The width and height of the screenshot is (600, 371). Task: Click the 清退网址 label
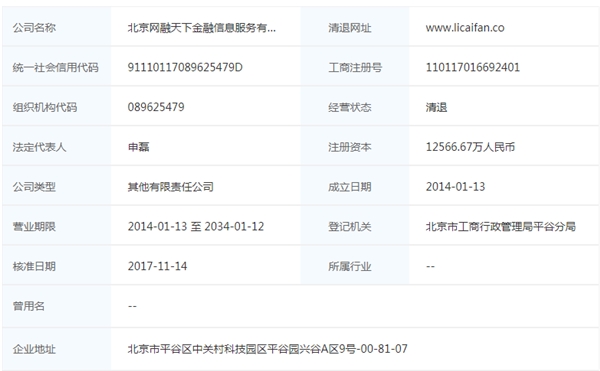tap(349, 28)
